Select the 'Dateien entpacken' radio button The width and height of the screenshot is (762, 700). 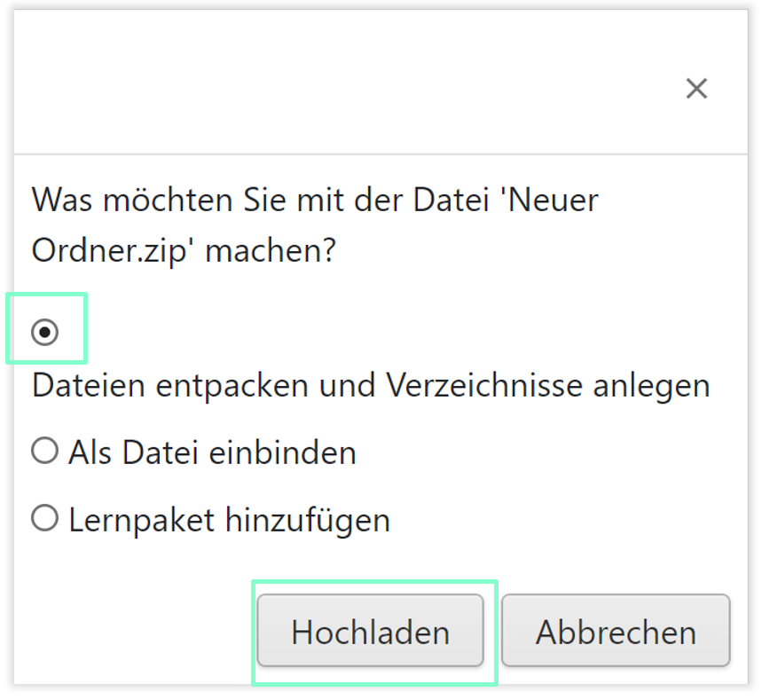click(x=44, y=332)
